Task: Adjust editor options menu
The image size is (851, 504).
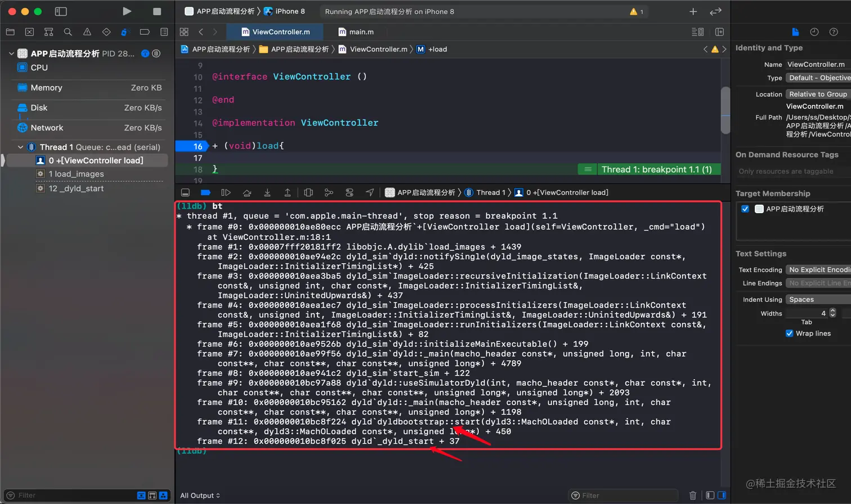Action: 697,32
